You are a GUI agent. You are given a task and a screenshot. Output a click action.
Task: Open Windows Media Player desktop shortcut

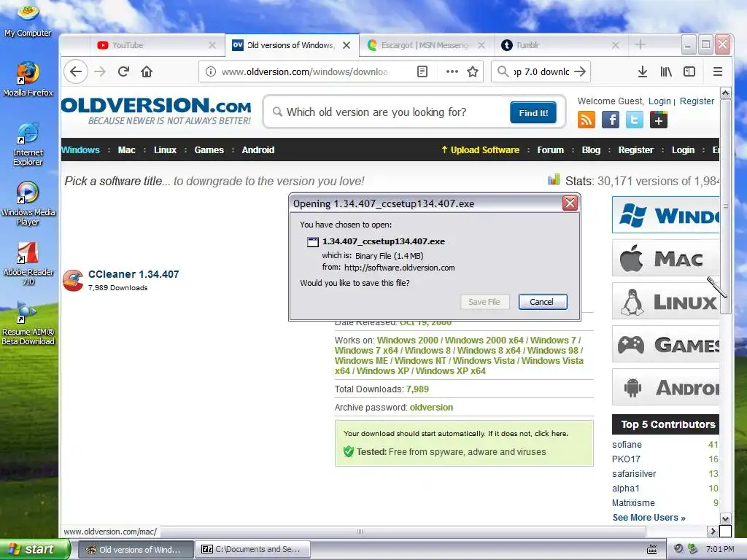pyautogui.click(x=28, y=204)
